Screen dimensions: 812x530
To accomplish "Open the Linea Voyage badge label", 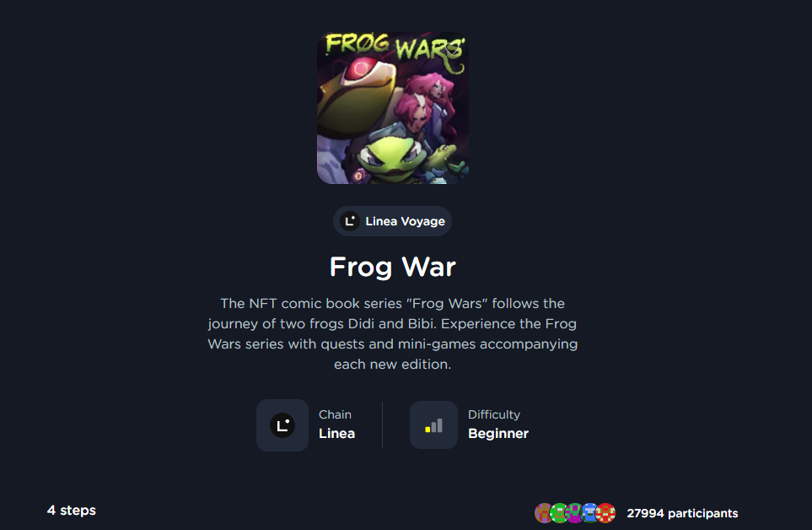I will click(x=405, y=221).
